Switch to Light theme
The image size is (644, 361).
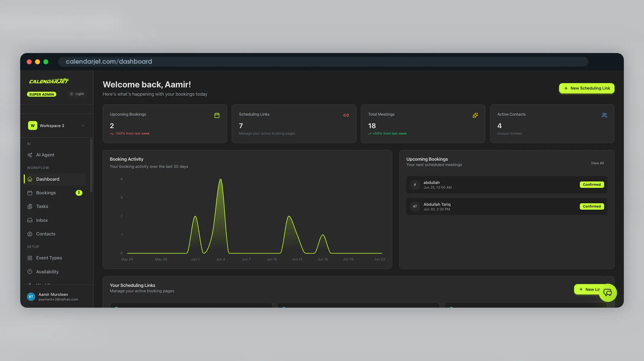tap(77, 94)
